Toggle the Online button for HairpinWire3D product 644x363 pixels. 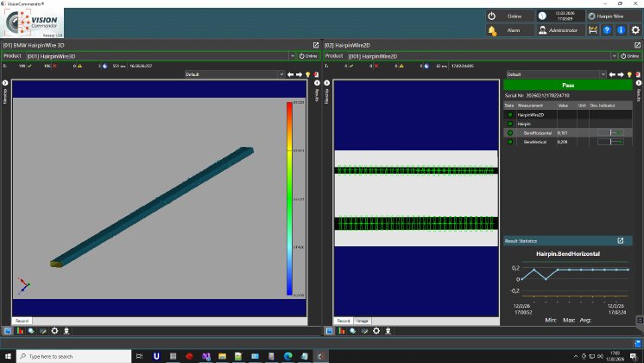tap(307, 56)
